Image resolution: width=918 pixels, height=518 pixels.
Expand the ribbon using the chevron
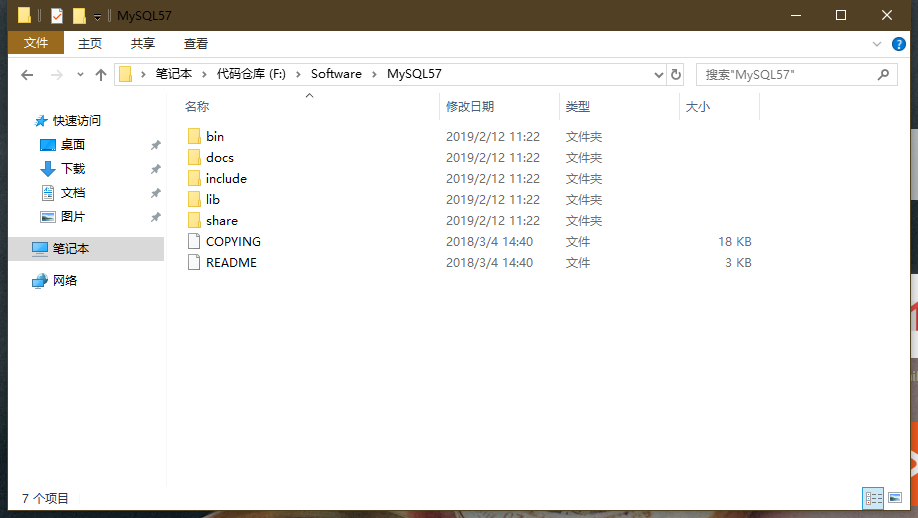coord(876,44)
